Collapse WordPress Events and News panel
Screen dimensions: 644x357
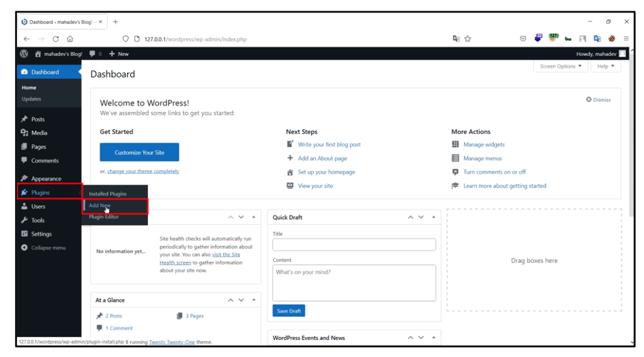click(x=433, y=337)
